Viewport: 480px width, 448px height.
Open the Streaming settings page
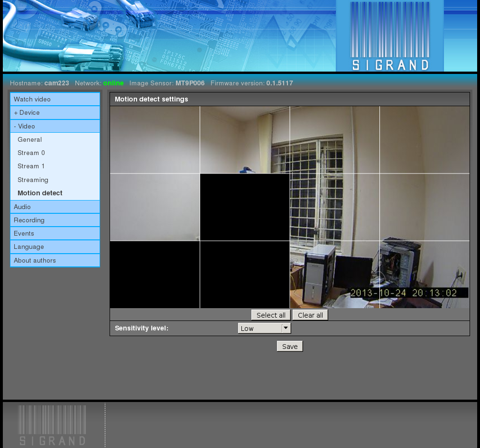point(33,180)
